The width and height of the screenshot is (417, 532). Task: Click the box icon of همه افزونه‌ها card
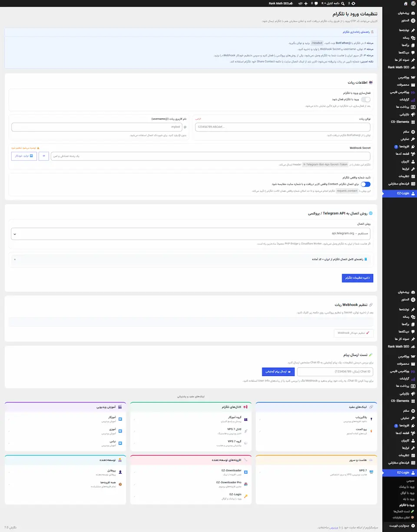click(120, 484)
